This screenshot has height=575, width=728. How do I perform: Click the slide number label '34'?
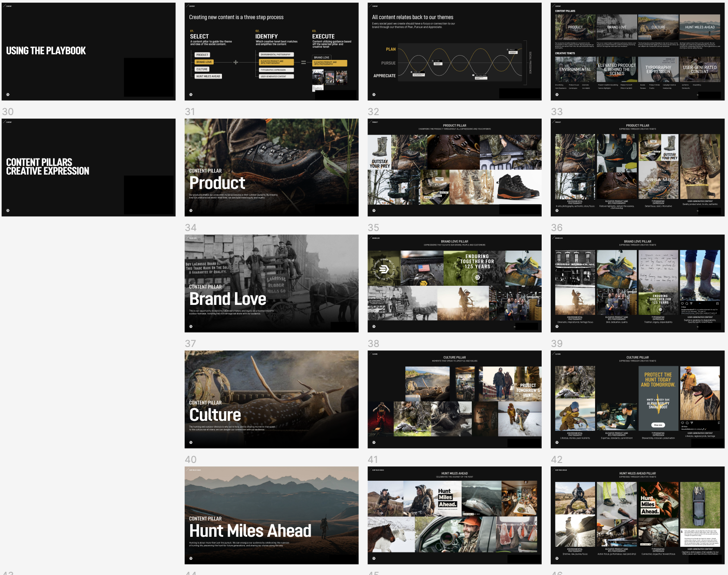coord(191,228)
